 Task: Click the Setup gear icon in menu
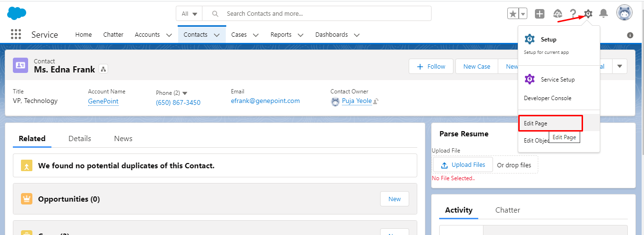[x=530, y=39]
